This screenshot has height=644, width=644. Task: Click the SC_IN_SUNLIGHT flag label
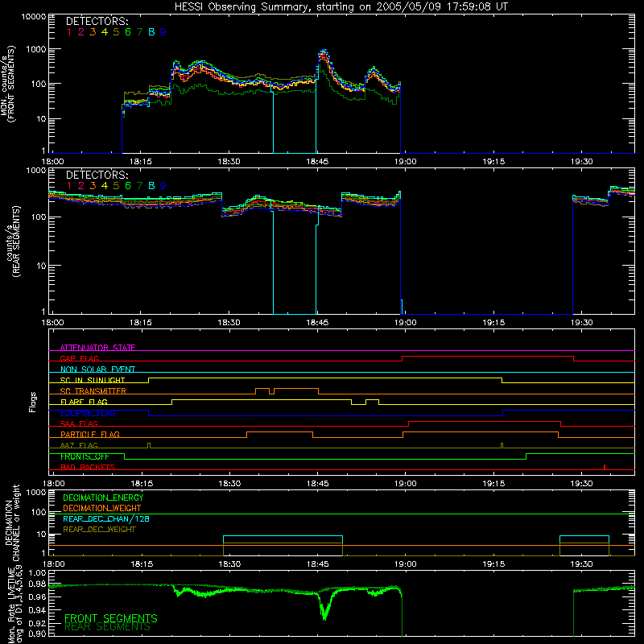pos(93,380)
